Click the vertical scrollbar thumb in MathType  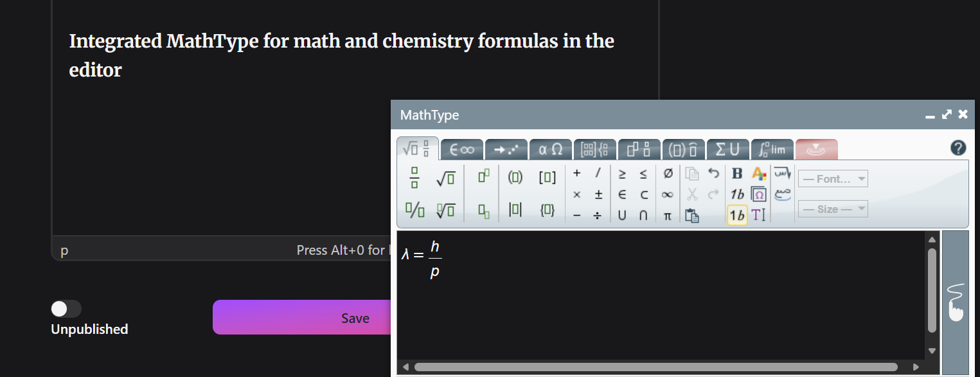932,290
